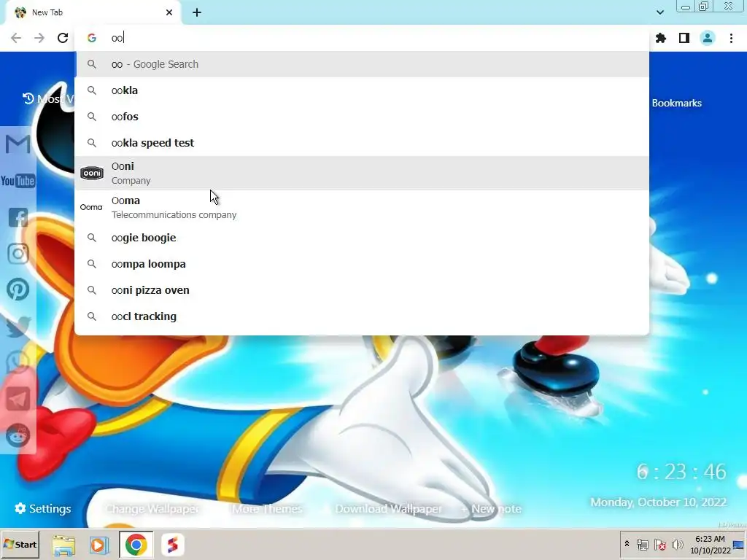Open the red S app taskbar icon
Screen dimensions: 747x560
pos(172,545)
